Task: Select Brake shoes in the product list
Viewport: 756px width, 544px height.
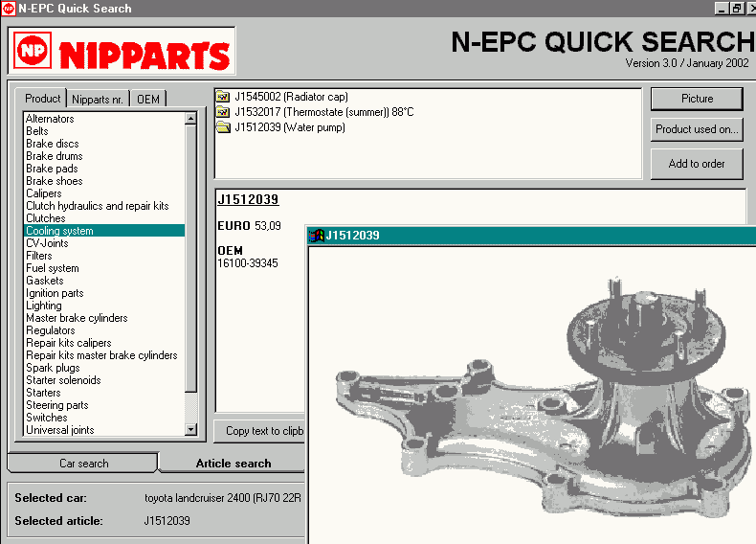Action: pyautogui.click(x=104, y=181)
